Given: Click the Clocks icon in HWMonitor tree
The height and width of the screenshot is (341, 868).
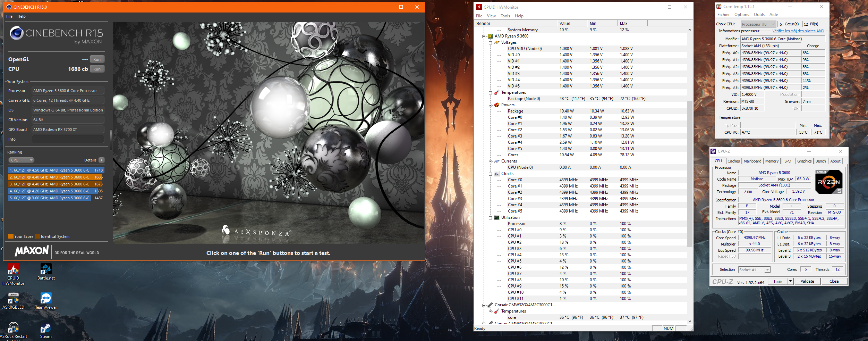Looking at the screenshot, I should [x=496, y=174].
